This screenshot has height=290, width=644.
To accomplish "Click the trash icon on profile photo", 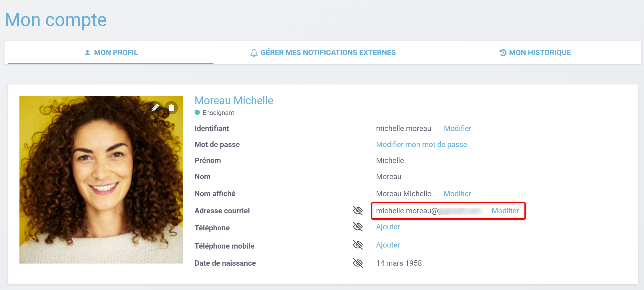I will coord(171,108).
